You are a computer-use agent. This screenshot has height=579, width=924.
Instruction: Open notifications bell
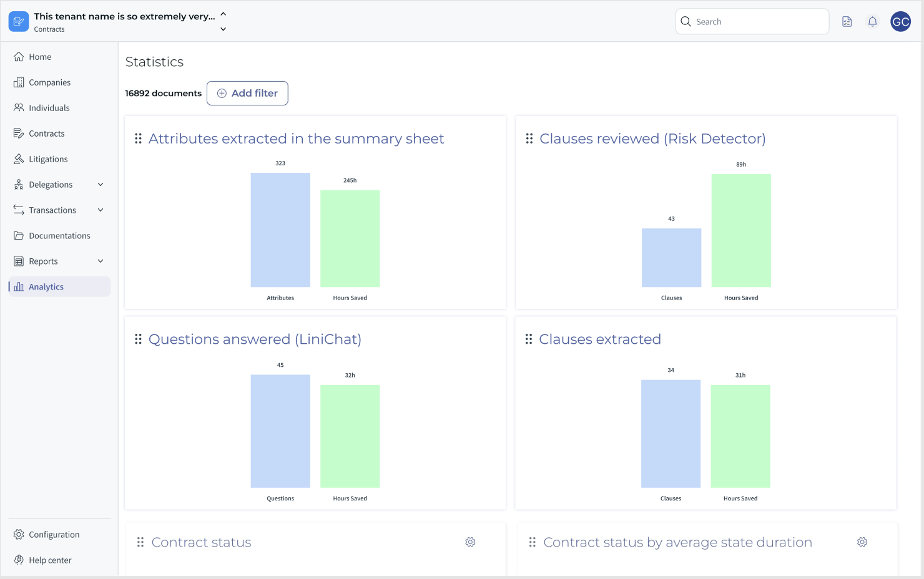click(x=873, y=22)
